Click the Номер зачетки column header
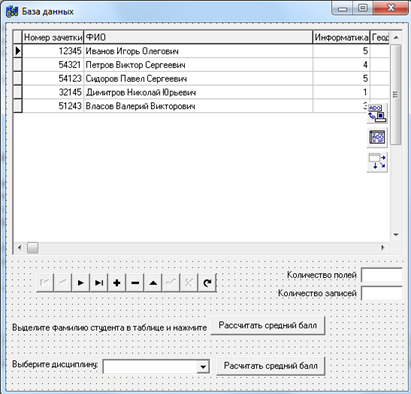The image size is (411, 394). (53, 37)
